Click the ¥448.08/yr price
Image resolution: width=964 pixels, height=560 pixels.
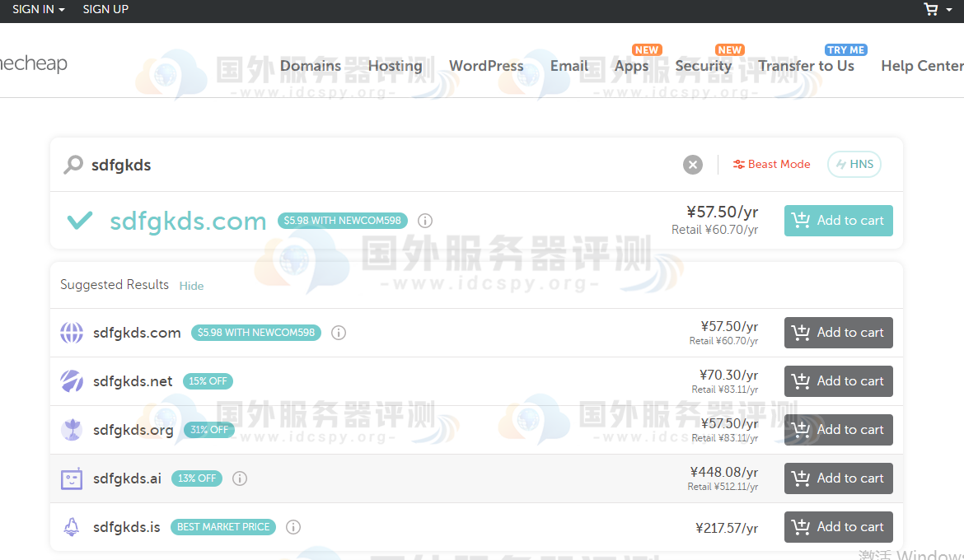click(724, 472)
